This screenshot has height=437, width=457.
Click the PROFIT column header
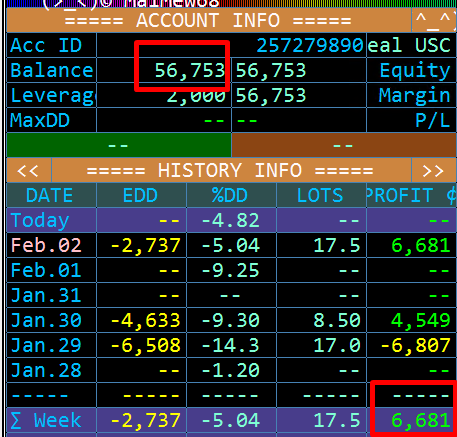click(x=411, y=195)
